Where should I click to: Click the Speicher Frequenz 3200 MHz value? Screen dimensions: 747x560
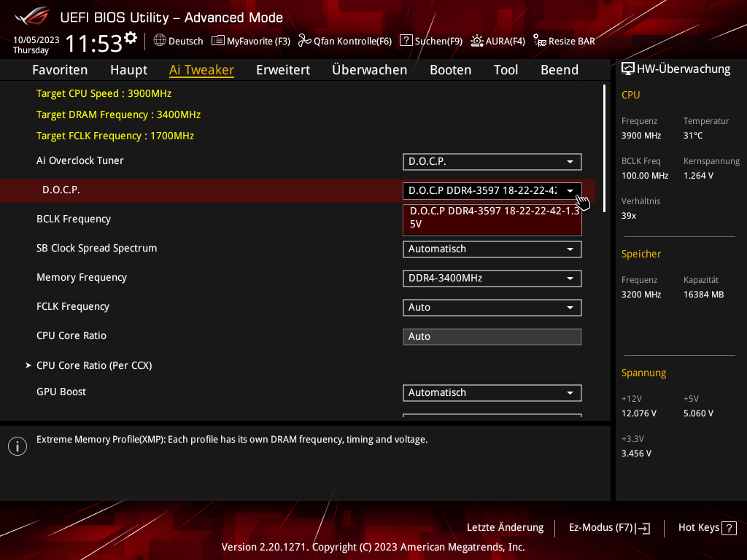point(641,295)
